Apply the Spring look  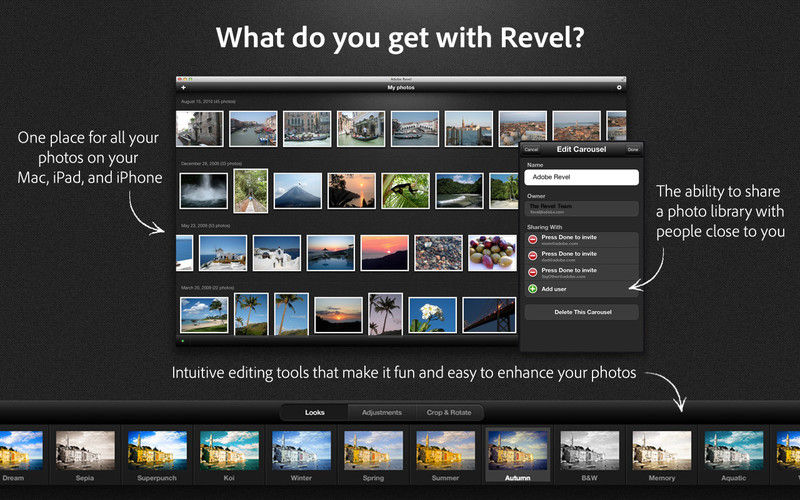click(x=373, y=451)
